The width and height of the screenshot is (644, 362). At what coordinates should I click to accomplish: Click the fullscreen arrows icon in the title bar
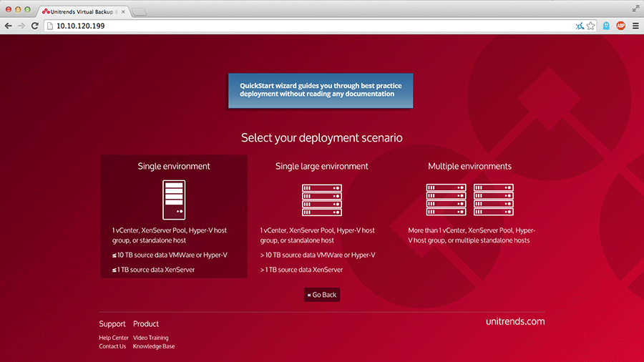point(636,9)
